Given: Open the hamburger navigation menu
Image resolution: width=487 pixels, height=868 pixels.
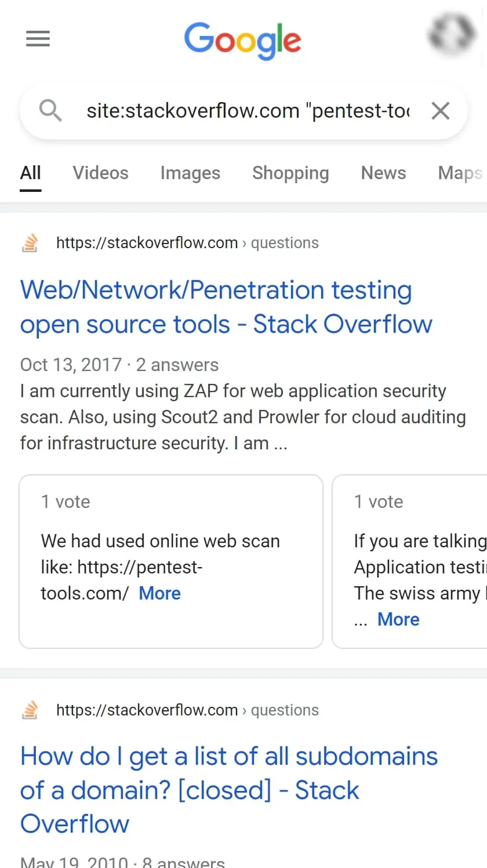Looking at the screenshot, I should tap(38, 38).
